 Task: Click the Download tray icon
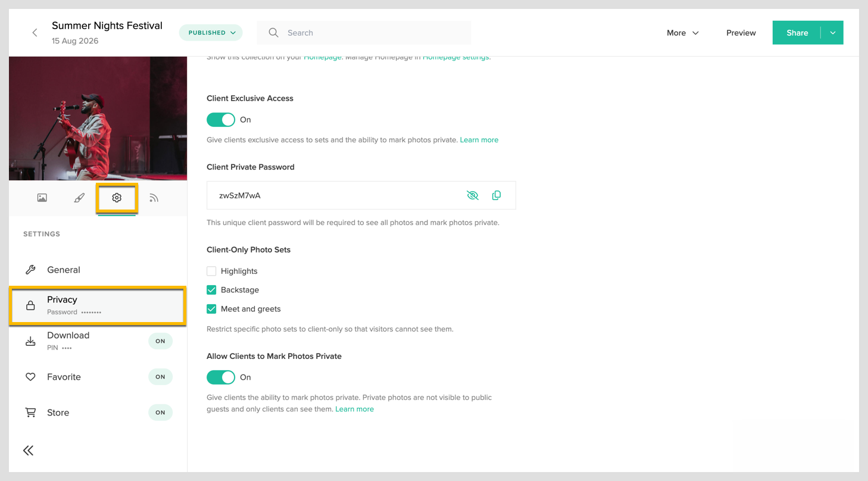[x=30, y=341]
